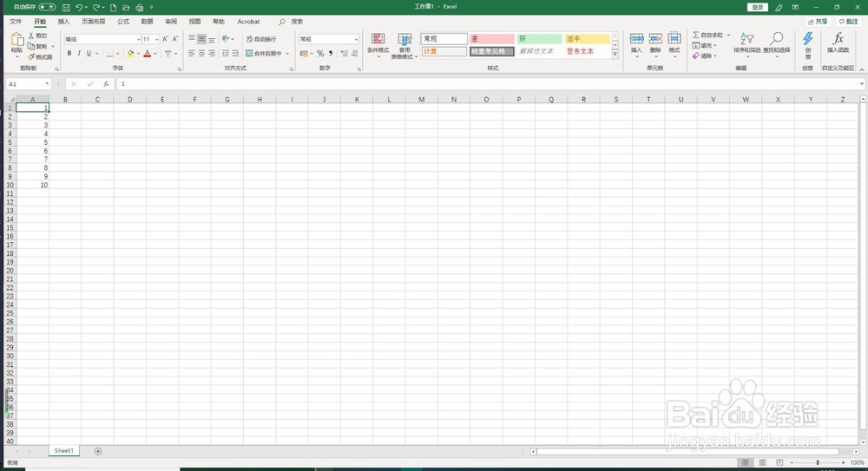This screenshot has height=471, width=868.
Task: Click the insert function fx icon beside formula bar
Action: click(106, 84)
